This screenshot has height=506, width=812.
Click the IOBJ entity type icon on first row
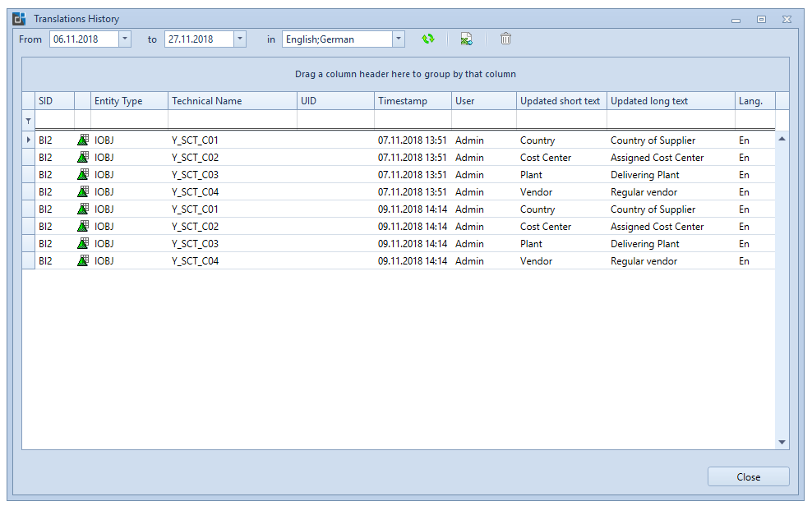coord(82,140)
